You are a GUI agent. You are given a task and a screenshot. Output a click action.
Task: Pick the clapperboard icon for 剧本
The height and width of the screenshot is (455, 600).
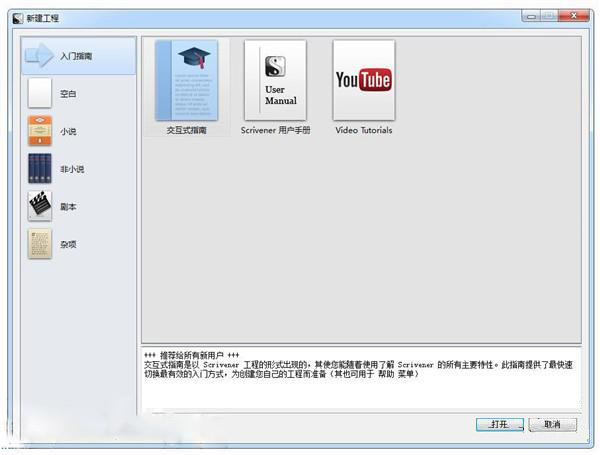[39, 206]
